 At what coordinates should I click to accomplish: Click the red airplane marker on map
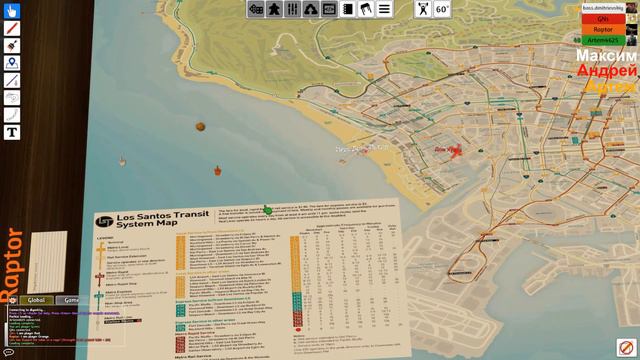click(x=455, y=151)
